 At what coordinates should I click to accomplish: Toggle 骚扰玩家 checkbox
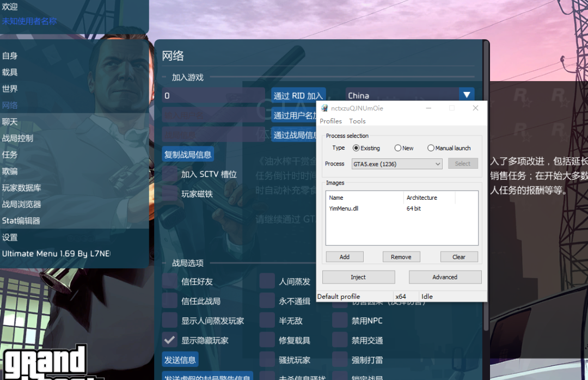(x=267, y=360)
